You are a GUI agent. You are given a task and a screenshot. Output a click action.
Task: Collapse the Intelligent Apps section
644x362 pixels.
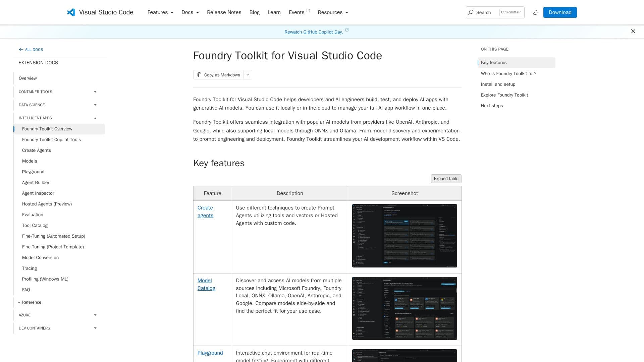pos(95,118)
